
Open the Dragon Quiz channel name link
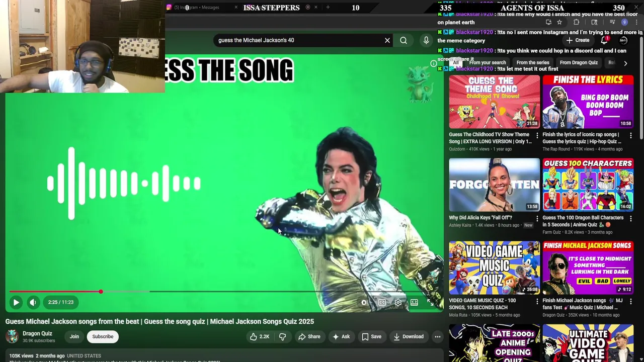[37, 333]
